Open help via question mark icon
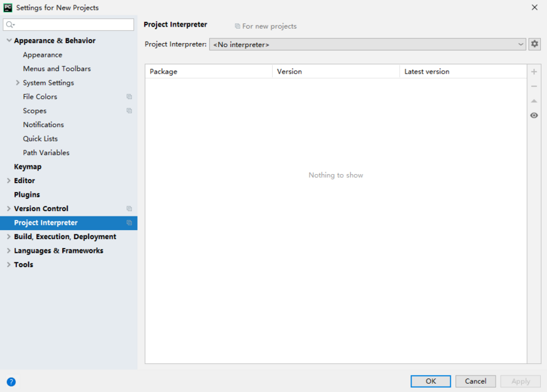The width and height of the screenshot is (547, 392). [11, 382]
